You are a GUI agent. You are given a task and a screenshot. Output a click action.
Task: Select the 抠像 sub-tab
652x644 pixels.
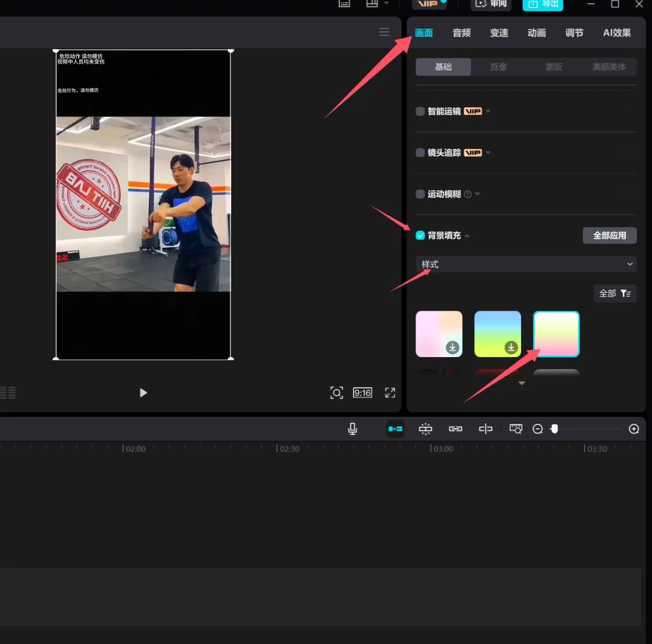pos(498,67)
